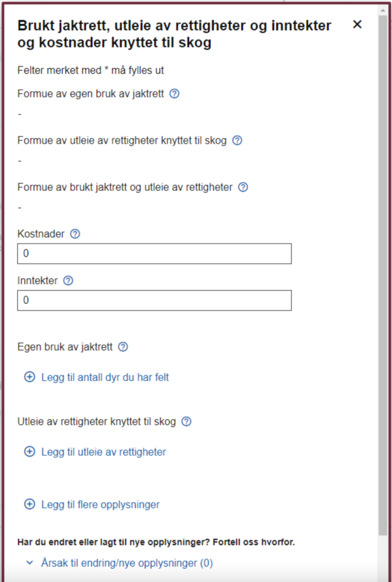The width and height of the screenshot is (392, 582).
Task: Open help for Formue av utleie av rettigheter knyttet til skog
Action: [237, 140]
